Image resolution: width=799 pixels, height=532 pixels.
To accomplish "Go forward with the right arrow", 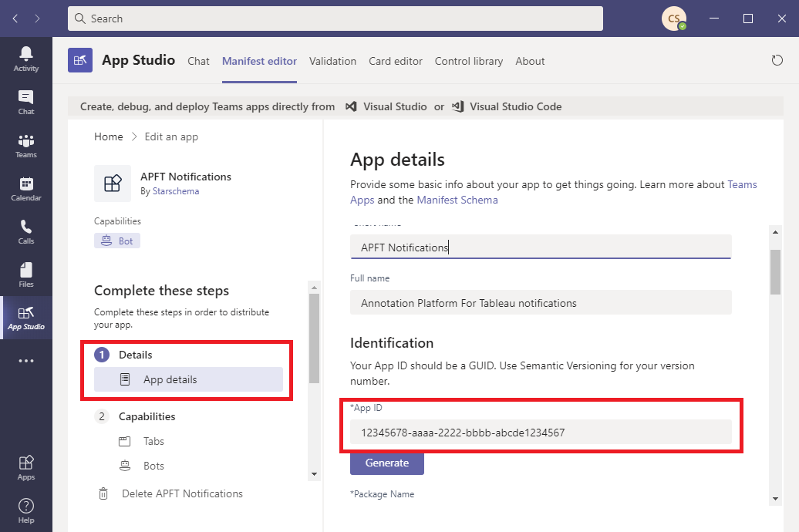I will click(x=37, y=19).
